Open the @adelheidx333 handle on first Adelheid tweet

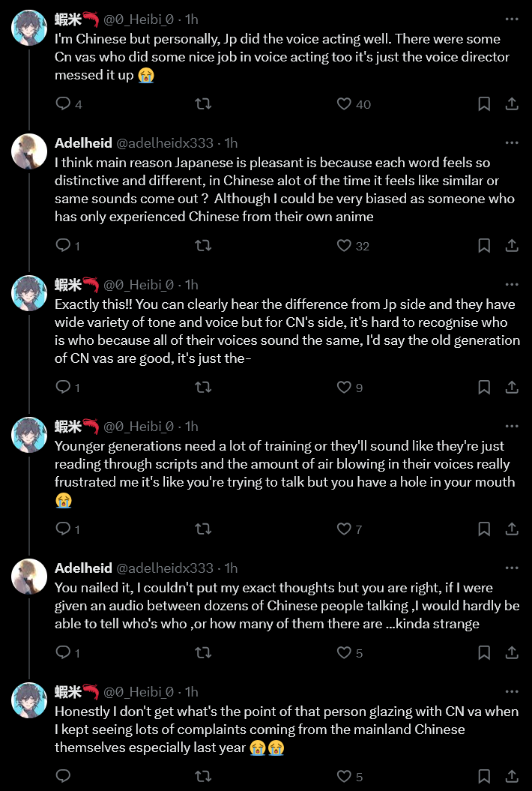click(x=165, y=143)
